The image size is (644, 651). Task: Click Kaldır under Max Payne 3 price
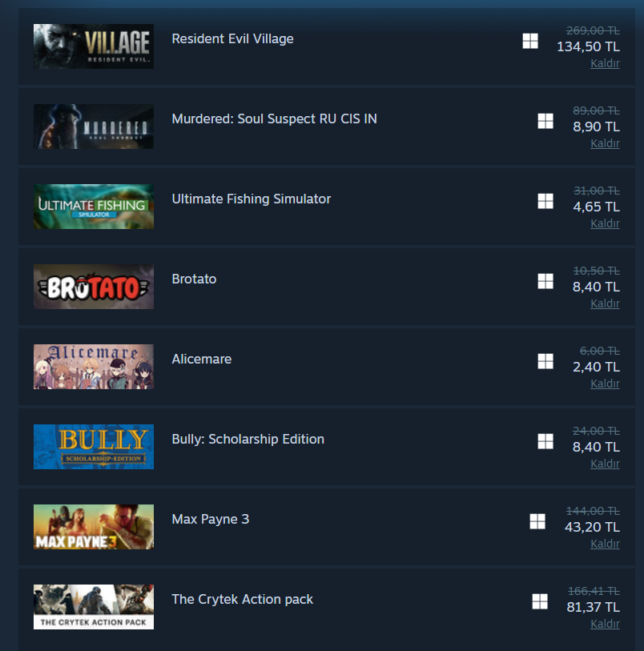pos(605,544)
